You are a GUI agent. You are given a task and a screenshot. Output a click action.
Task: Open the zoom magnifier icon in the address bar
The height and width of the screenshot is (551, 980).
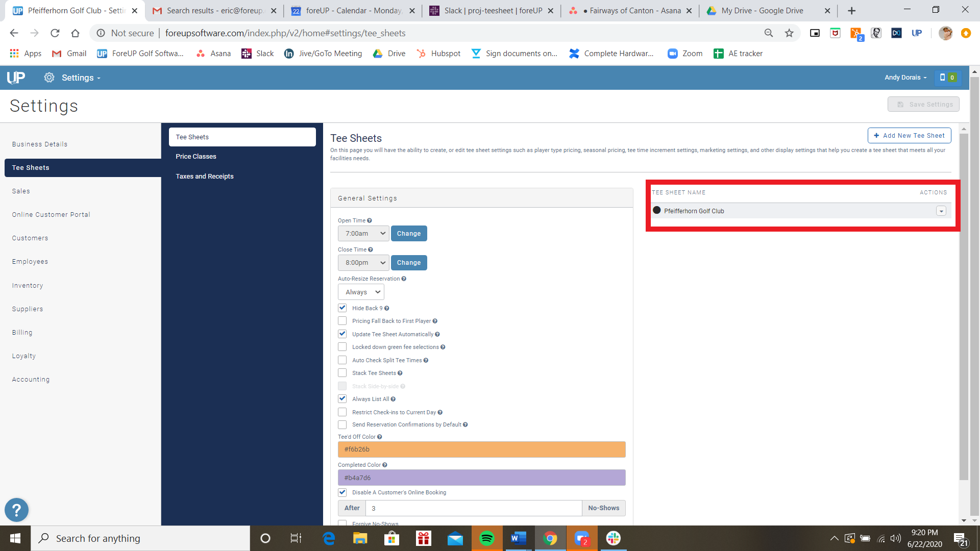pos(769,33)
